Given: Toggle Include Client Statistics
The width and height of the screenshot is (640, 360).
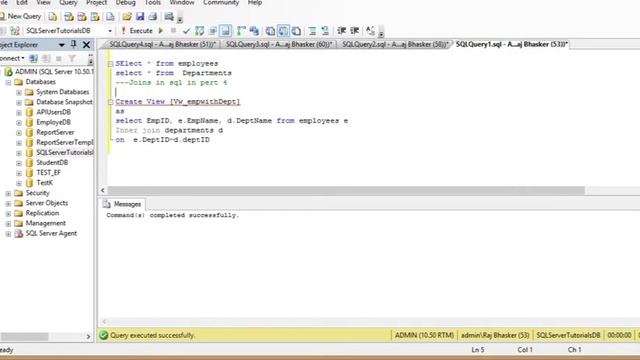Looking at the screenshot, I should (254, 31).
